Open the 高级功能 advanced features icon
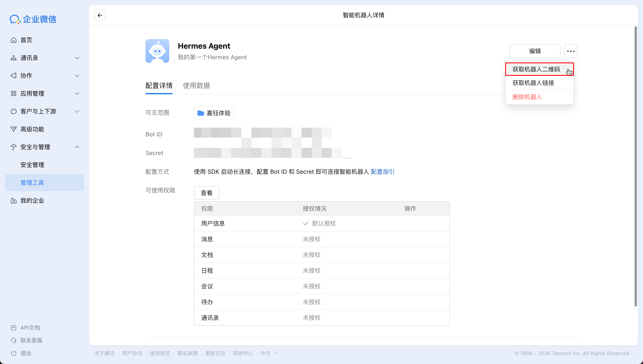 [14, 129]
